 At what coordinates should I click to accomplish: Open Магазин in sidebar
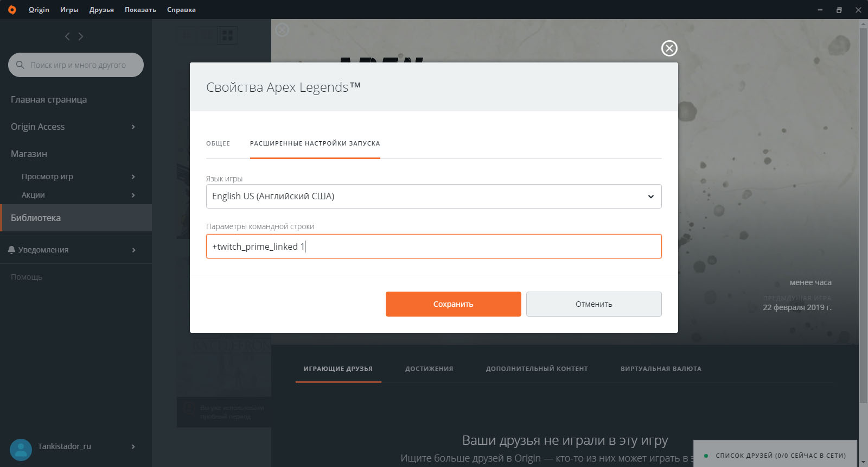(29, 154)
